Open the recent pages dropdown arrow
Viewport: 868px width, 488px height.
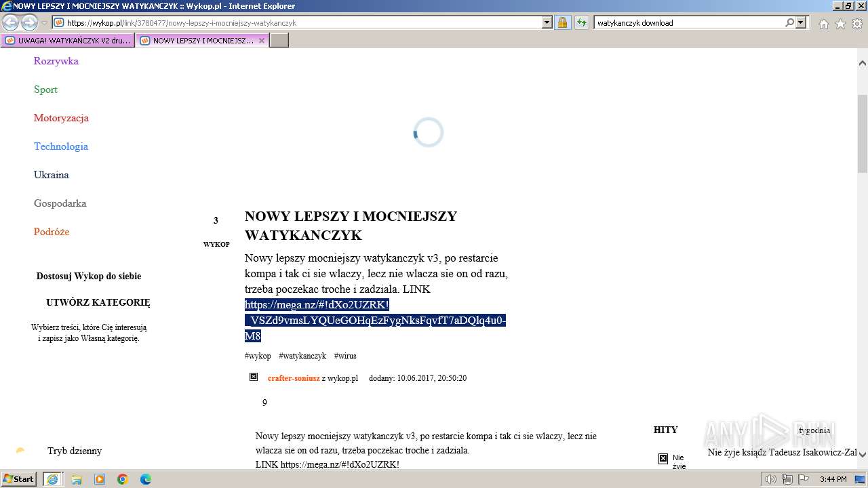(x=45, y=23)
